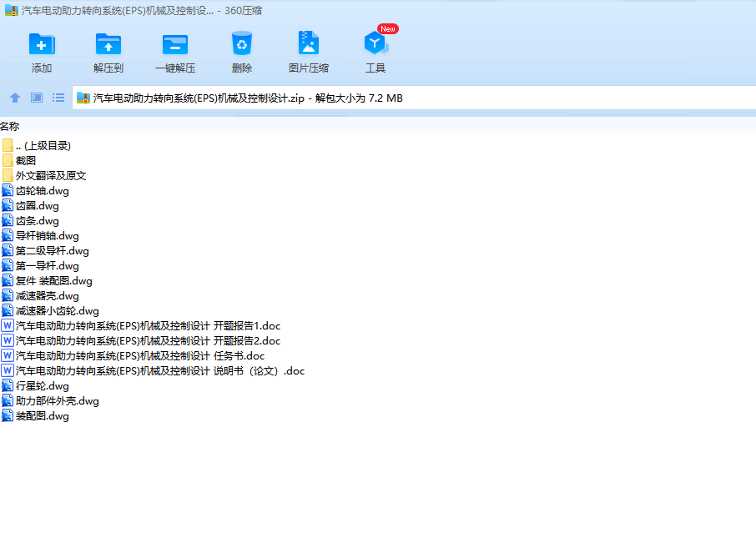
Task: Select file 第一导杆.dwg
Action: point(41,265)
